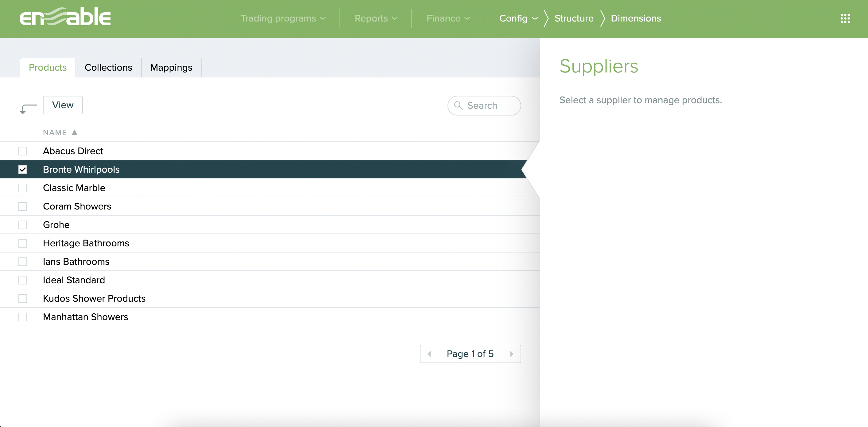Click the View button
The image size is (868, 427).
63,105
